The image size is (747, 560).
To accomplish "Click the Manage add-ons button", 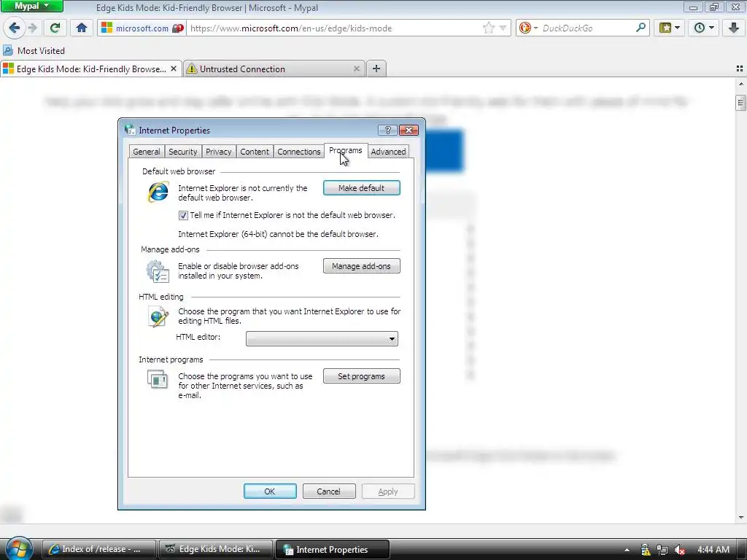I will tap(361, 266).
